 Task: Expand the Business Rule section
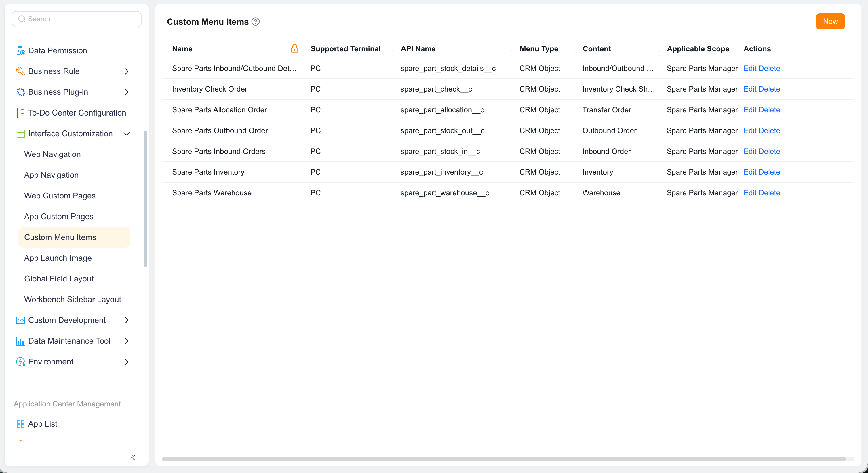(127, 71)
